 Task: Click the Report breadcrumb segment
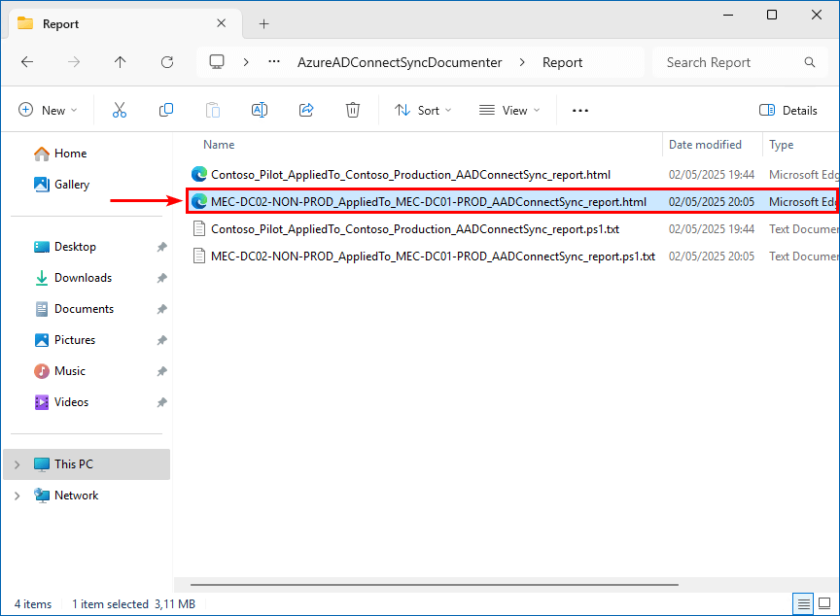click(x=562, y=62)
